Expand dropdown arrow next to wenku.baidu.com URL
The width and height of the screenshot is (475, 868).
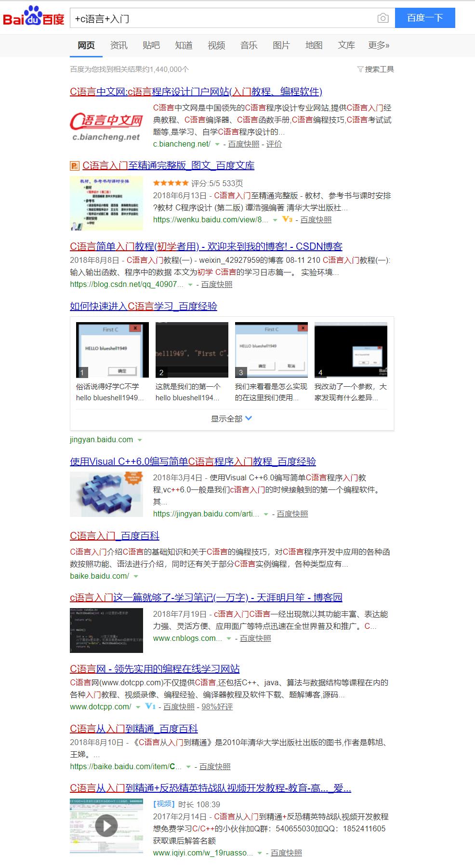[275, 220]
